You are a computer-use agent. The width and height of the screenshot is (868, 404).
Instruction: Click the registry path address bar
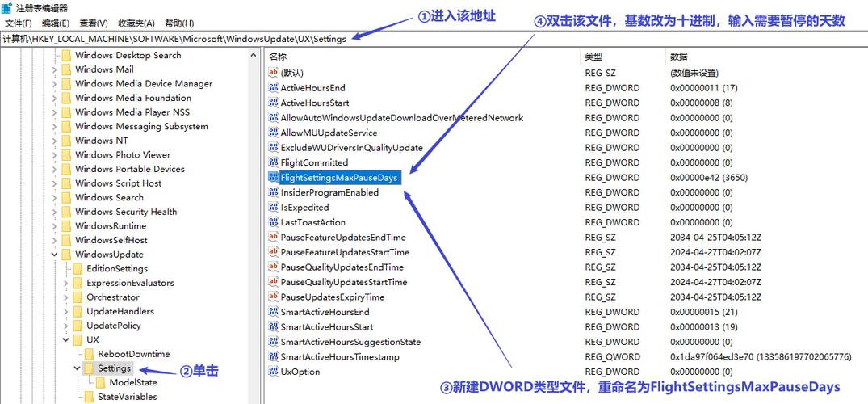pyautogui.click(x=434, y=39)
